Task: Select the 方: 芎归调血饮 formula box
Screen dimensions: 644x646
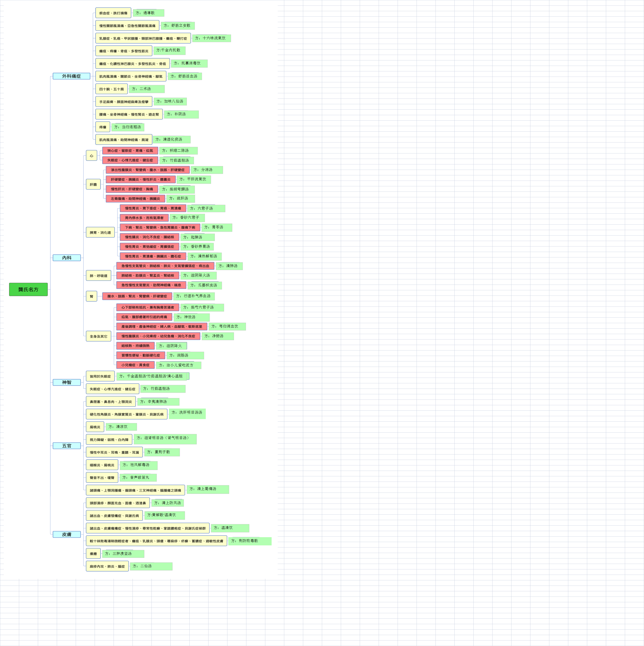Action: coord(227,327)
